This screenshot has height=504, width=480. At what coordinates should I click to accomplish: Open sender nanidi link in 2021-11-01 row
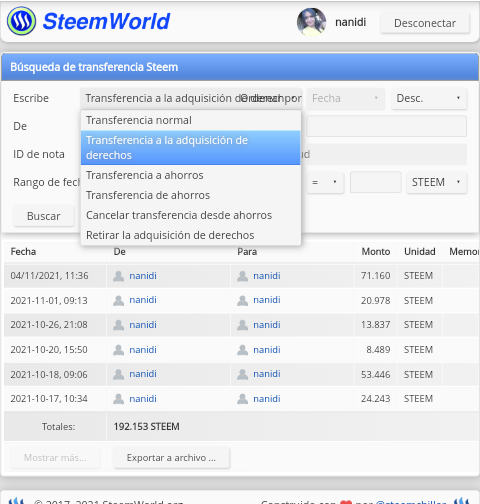point(143,300)
